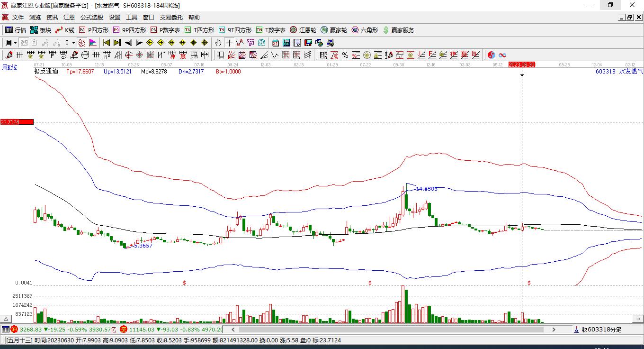Click the colored flag icon

(x=92, y=43)
